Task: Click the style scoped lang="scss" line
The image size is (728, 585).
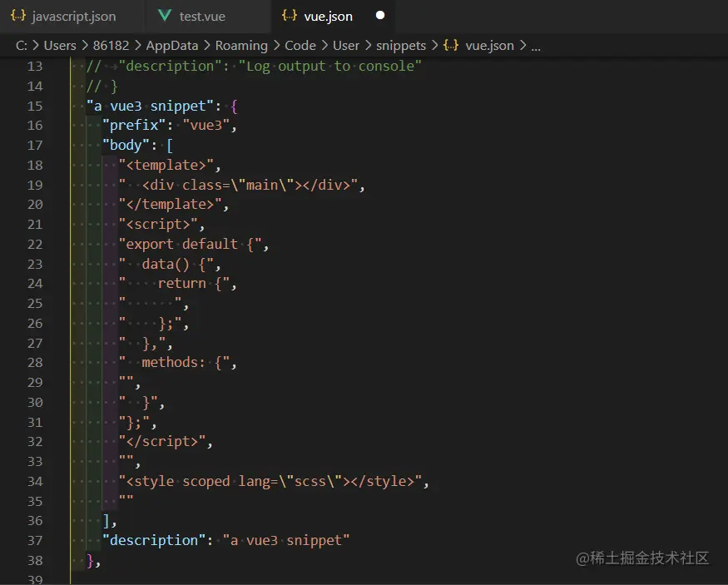Action: tap(270, 482)
